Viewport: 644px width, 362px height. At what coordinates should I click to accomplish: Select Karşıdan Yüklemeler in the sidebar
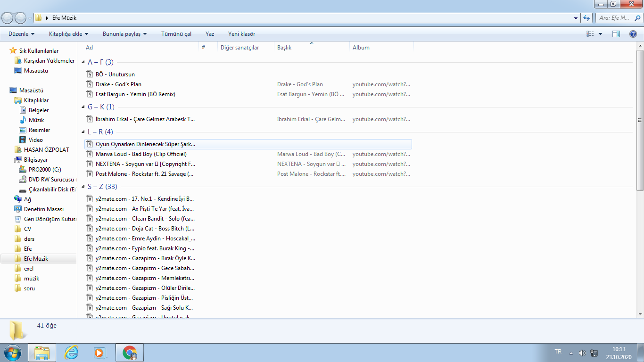49,61
